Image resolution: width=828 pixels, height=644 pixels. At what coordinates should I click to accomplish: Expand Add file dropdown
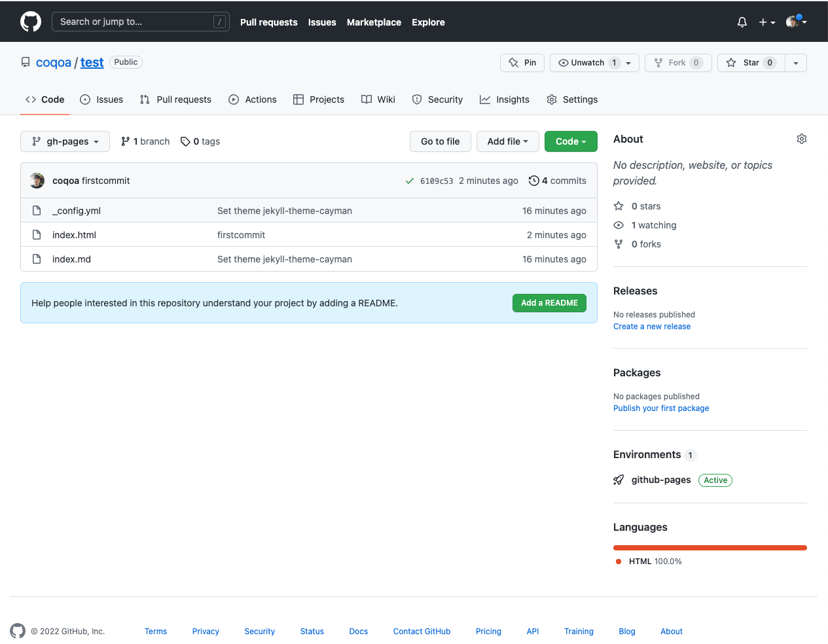coord(508,141)
